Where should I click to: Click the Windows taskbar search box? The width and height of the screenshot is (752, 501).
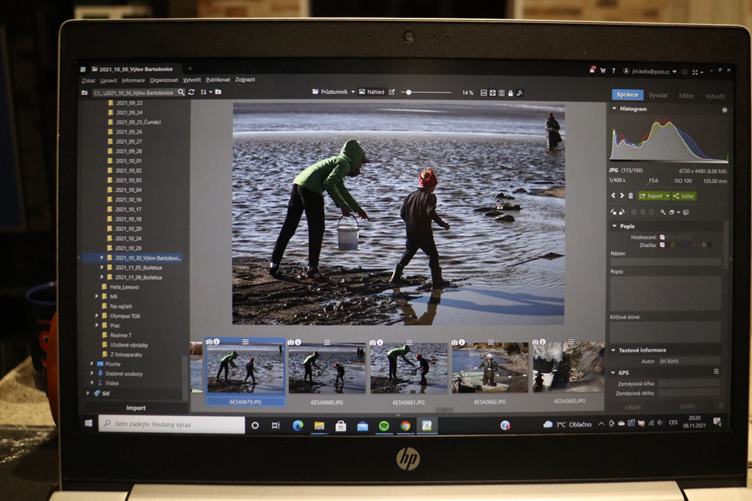pos(172,424)
